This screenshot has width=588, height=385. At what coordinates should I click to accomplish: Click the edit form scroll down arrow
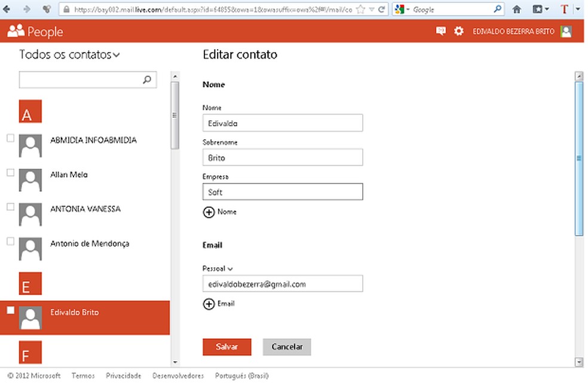(x=579, y=362)
